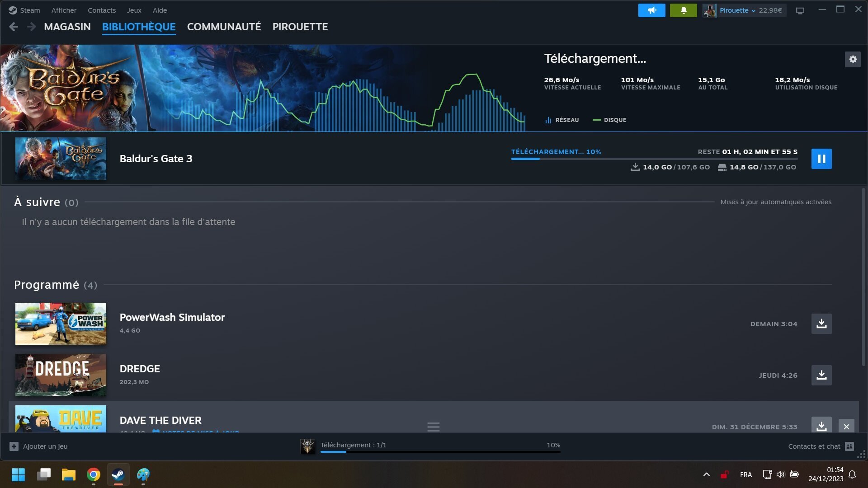Grab DAVE THE DIVER reorder handle
The width and height of the screenshot is (868, 488).
pos(433,427)
